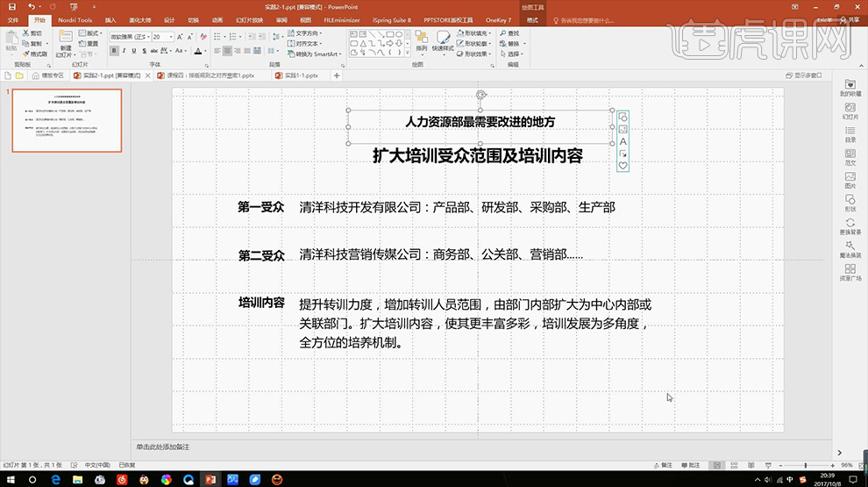This screenshot has height=487, width=868.
Task: Open the 目录 contents panel icon
Action: pos(850,134)
